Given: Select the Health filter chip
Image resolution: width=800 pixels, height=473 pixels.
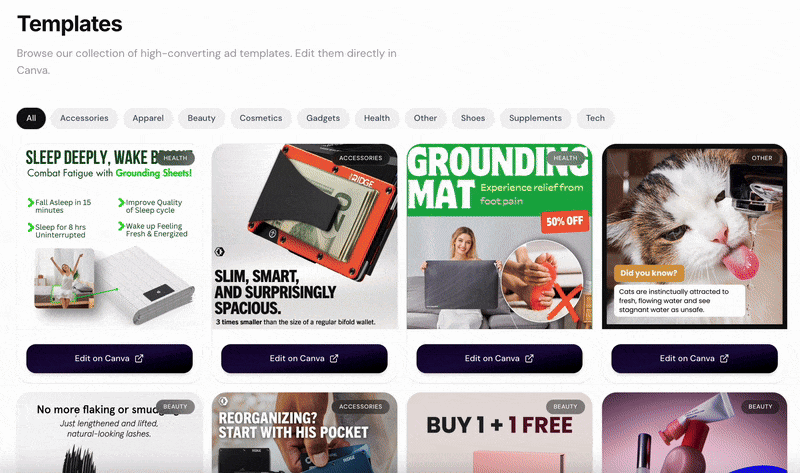Looking at the screenshot, I should tap(377, 118).
